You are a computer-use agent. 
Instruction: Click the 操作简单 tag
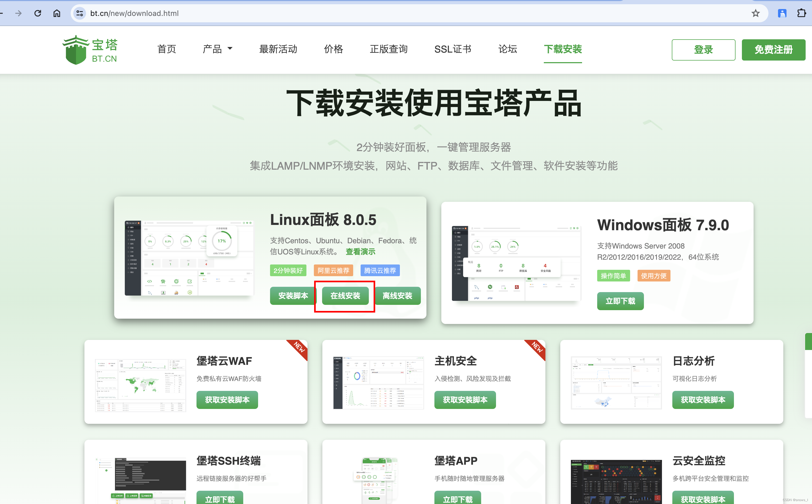pos(613,276)
